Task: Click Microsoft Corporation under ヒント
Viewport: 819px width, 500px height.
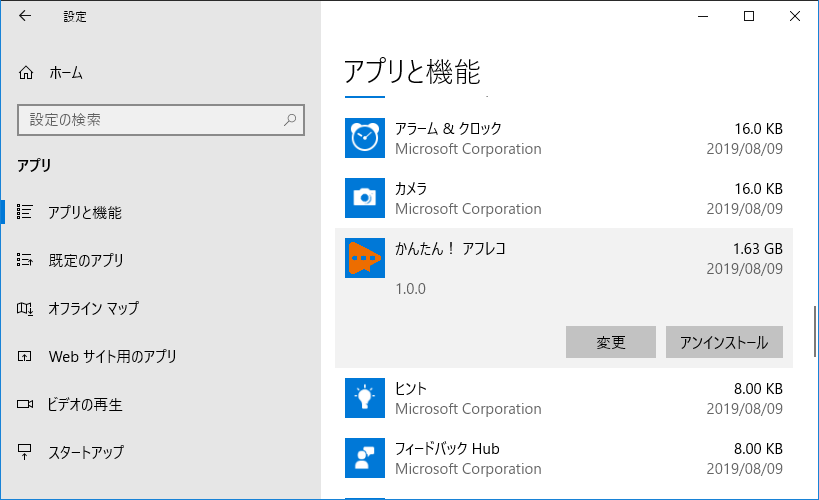Action: coord(468,409)
